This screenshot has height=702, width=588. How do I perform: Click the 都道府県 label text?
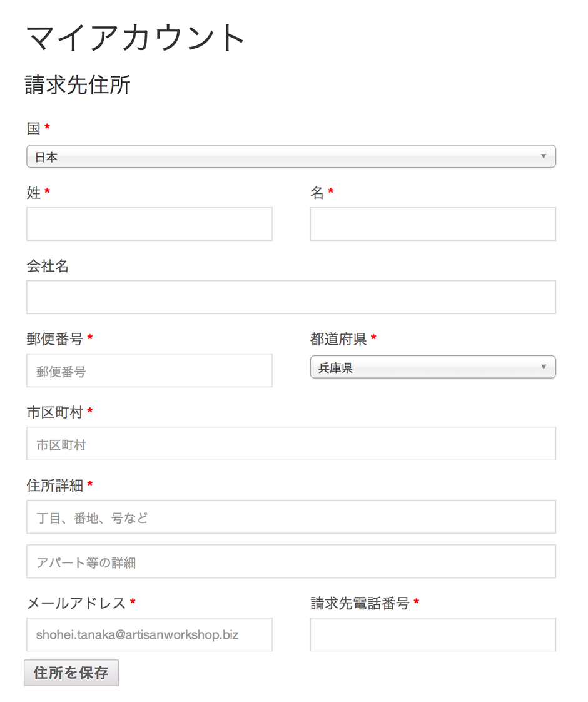click(338, 339)
